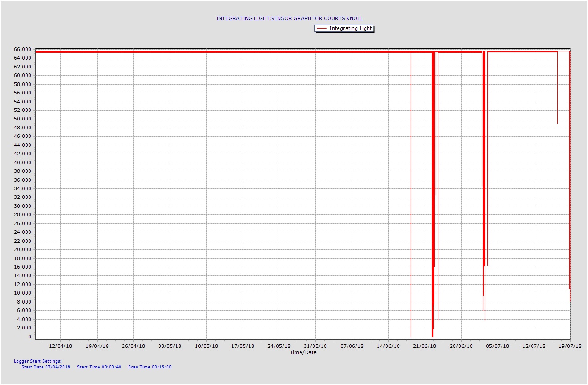Pick the 21/06/18 date tick label
Image resolution: width=588 pixels, height=385 pixels.
click(425, 346)
